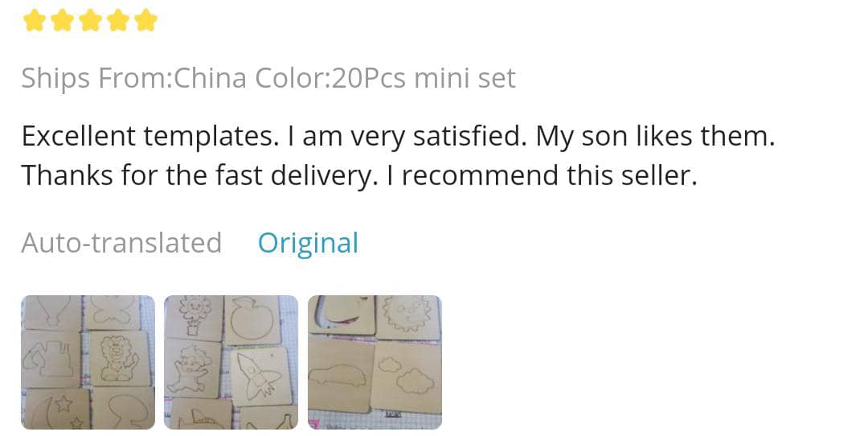
Task: Click the "Excellent templates." sentence
Action: tap(146, 137)
